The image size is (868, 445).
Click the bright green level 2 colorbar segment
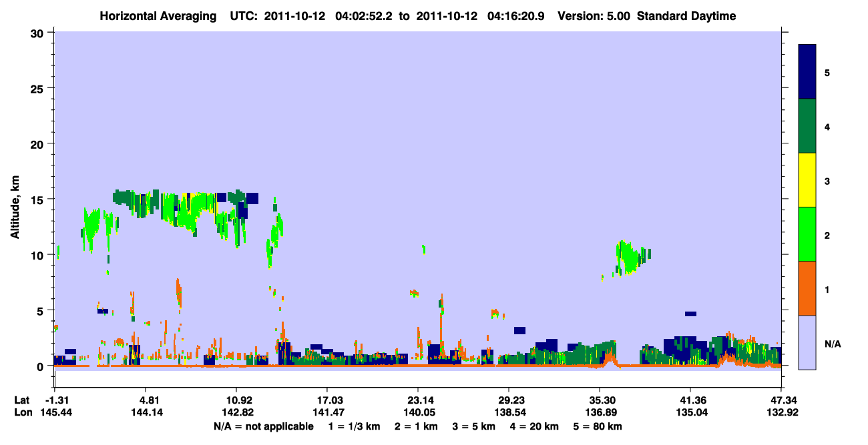tap(807, 234)
